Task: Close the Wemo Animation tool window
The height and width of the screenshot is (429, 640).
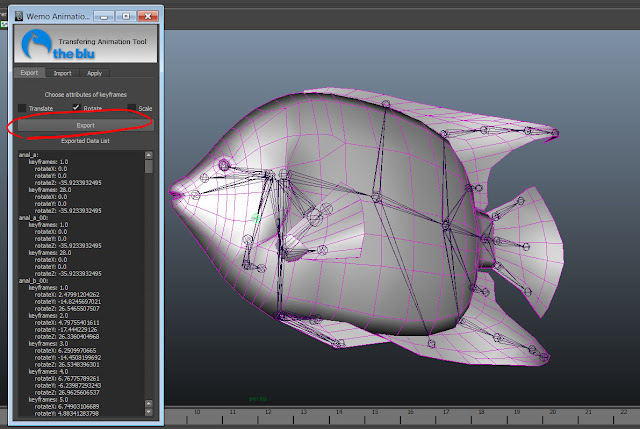Action: click(x=148, y=16)
